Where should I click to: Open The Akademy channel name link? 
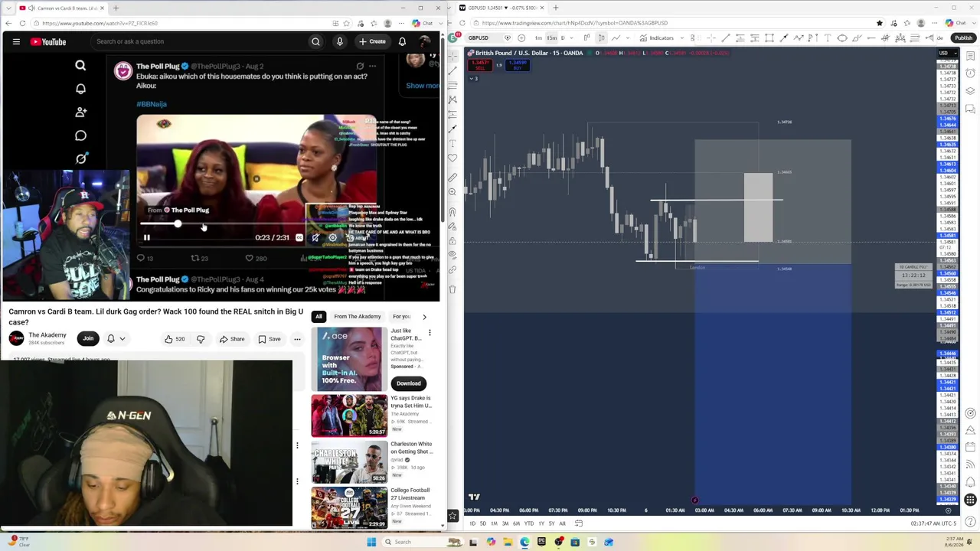[x=47, y=335]
